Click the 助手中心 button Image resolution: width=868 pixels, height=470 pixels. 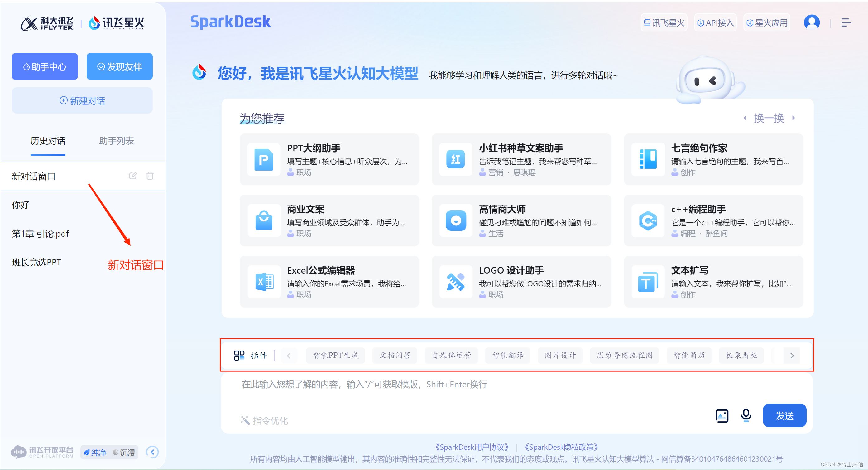click(x=45, y=66)
